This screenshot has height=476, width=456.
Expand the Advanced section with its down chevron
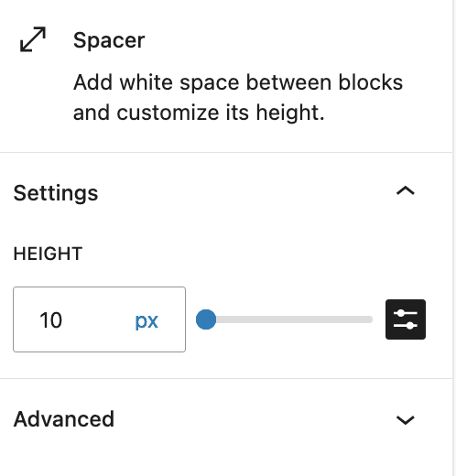pos(406,420)
